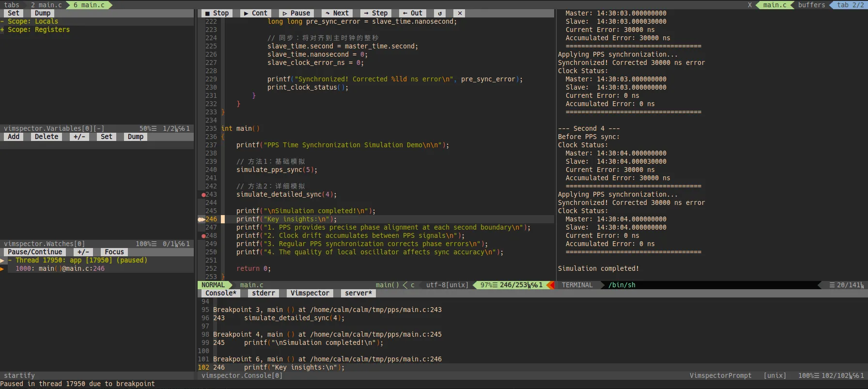Click Dump button in Variables pane
This screenshot has width=868, height=389.
pyautogui.click(x=43, y=13)
